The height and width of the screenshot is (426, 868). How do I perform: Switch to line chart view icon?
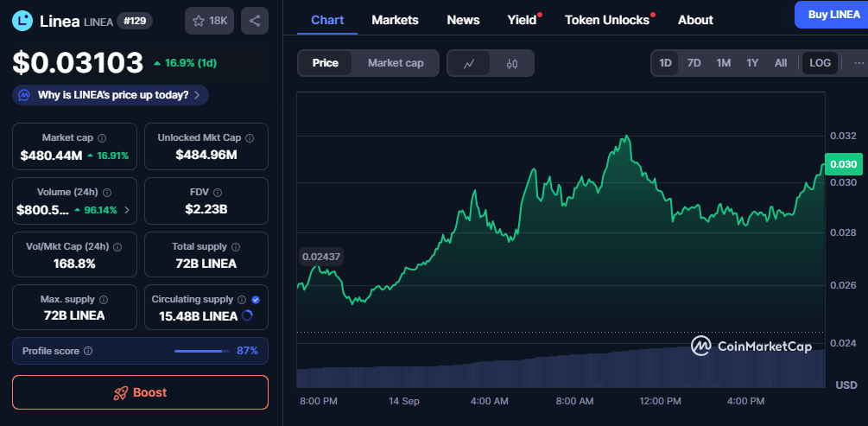[x=469, y=63]
